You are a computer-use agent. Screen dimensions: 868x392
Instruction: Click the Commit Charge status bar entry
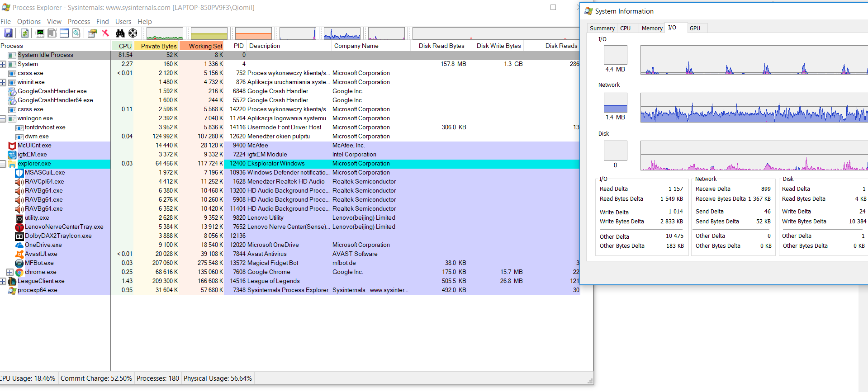coord(96,378)
